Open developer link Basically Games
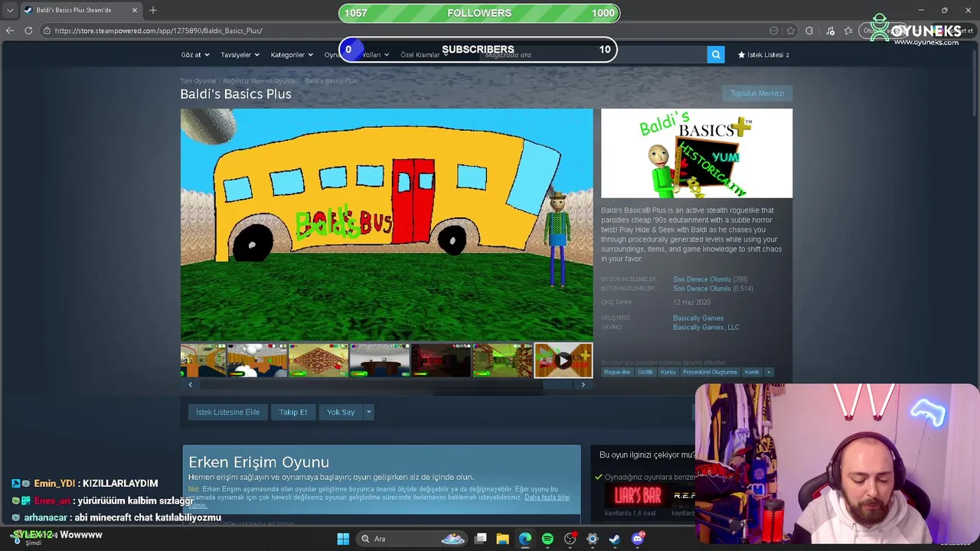Image resolution: width=980 pixels, height=551 pixels. coord(698,318)
